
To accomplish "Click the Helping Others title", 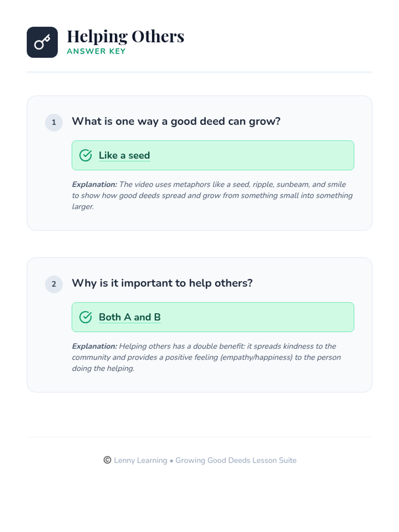I will click(x=126, y=36).
